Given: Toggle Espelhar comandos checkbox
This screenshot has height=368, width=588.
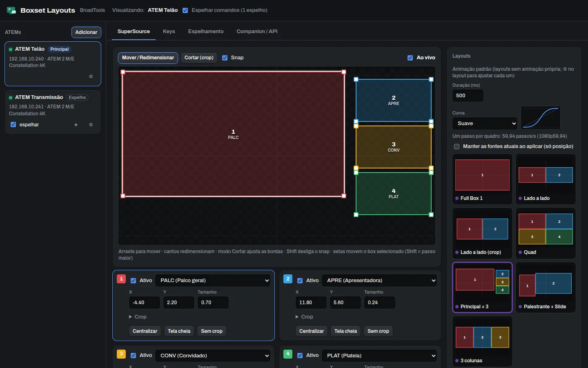Looking at the screenshot, I should (185, 10).
